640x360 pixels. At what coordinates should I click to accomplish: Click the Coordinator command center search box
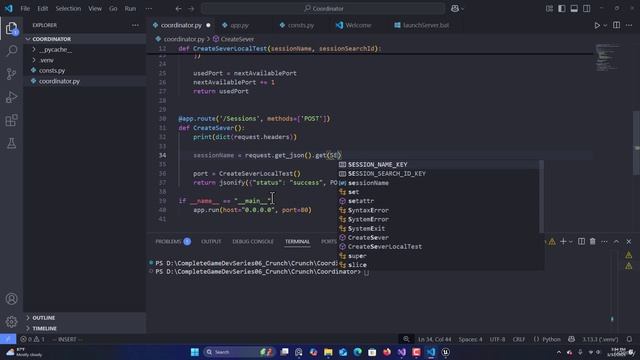(x=323, y=9)
